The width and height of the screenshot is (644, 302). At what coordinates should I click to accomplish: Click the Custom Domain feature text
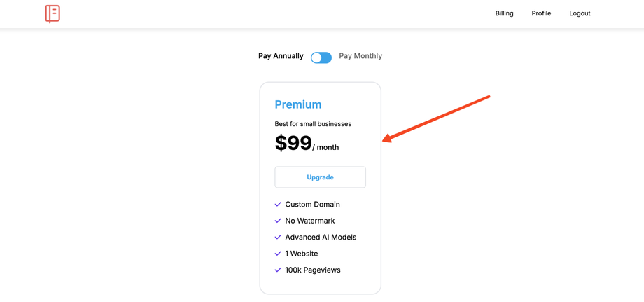point(312,205)
